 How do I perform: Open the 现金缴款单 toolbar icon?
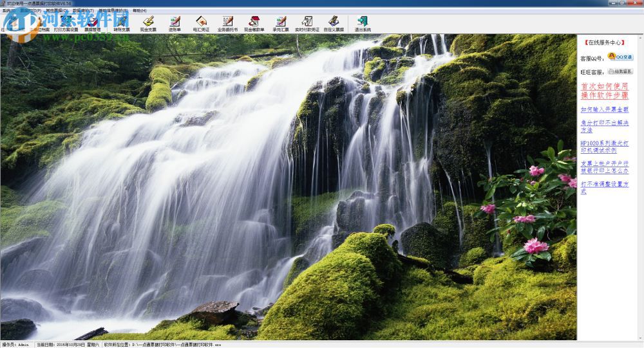254,24
